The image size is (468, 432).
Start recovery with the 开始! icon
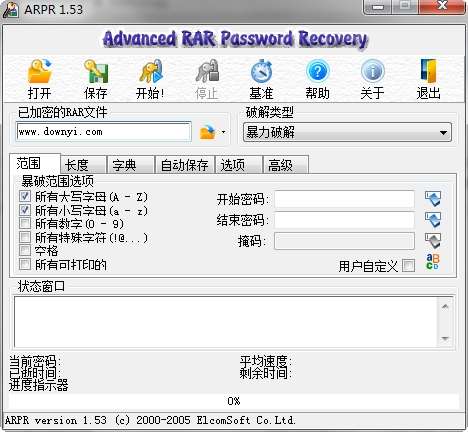click(151, 71)
